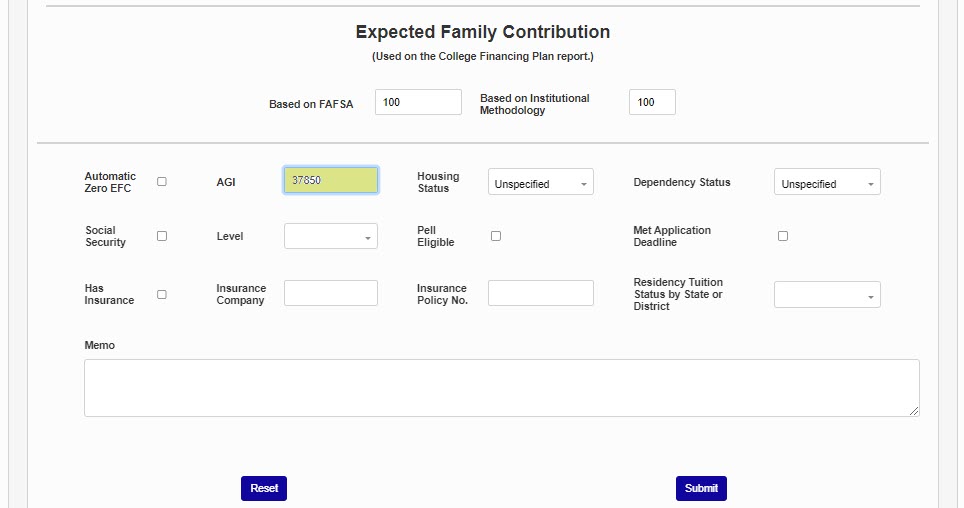
Task: Select the Insurance Policy No. field
Action: coord(540,293)
